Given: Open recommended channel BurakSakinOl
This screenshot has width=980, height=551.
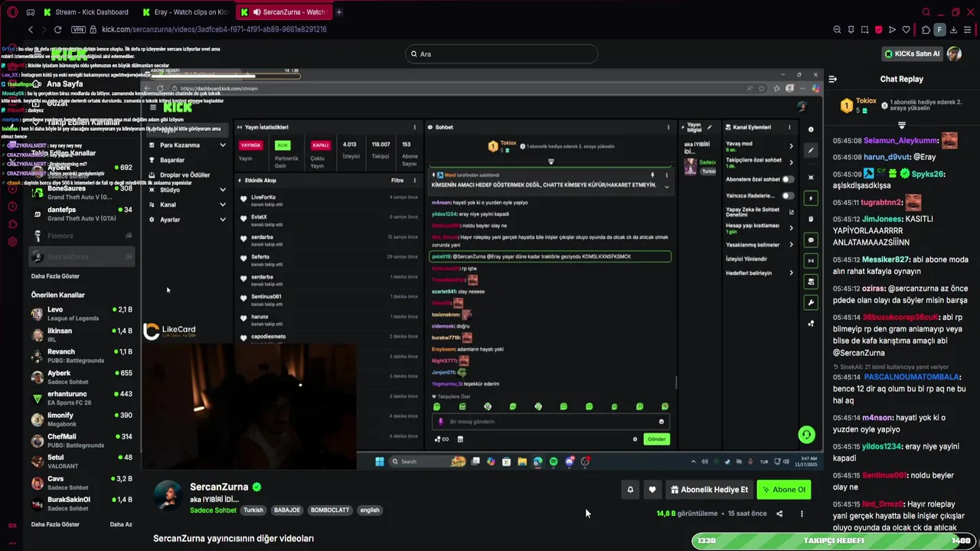Looking at the screenshot, I should pyautogui.click(x=82, y=504).
